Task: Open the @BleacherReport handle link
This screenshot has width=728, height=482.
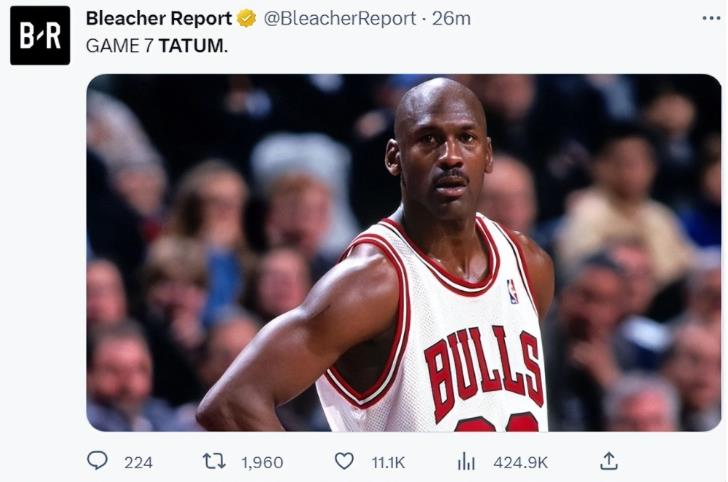Action: tap(340, 19)
